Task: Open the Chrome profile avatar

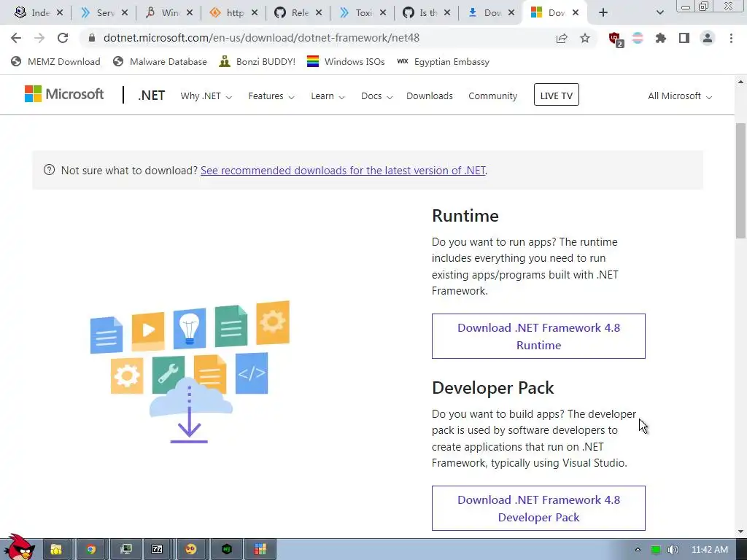Action: (708, 38)
